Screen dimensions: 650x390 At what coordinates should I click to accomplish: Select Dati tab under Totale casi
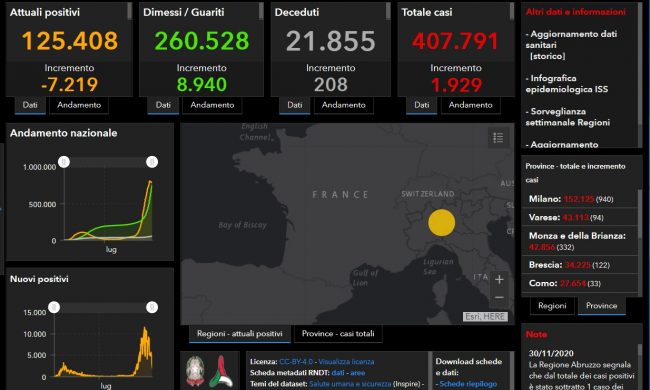tap(422, 105)
